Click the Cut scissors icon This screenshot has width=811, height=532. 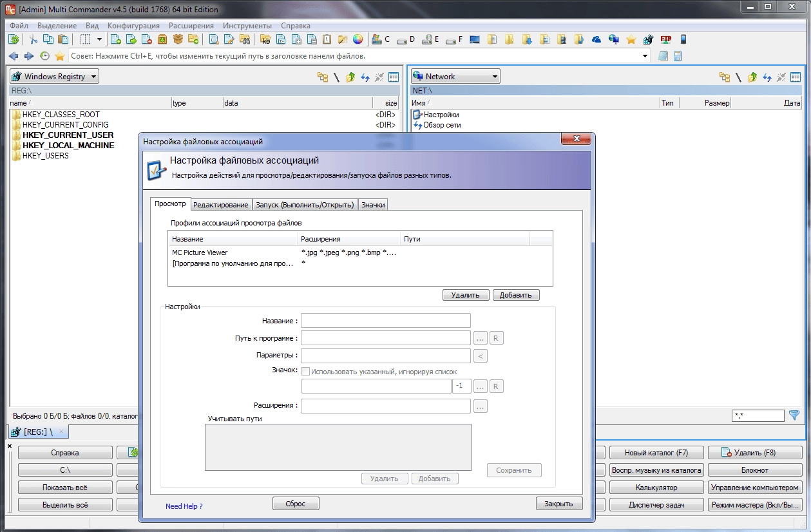pos(33,39)
